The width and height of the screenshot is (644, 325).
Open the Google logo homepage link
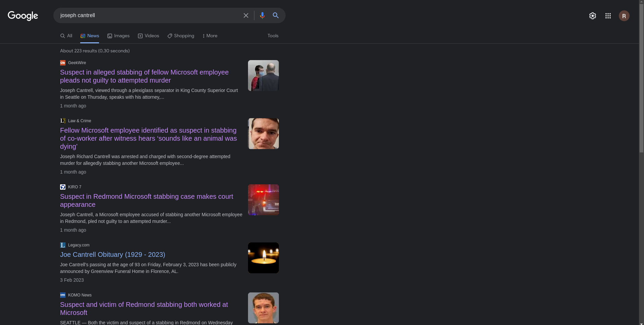(x=23, y=15)
